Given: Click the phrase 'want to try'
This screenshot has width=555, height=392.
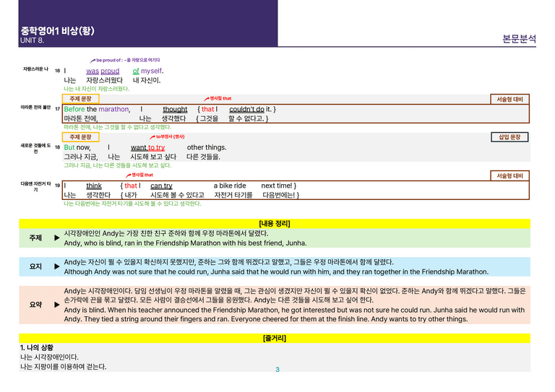Looking at the screenshot, I should tap(147, 147).
